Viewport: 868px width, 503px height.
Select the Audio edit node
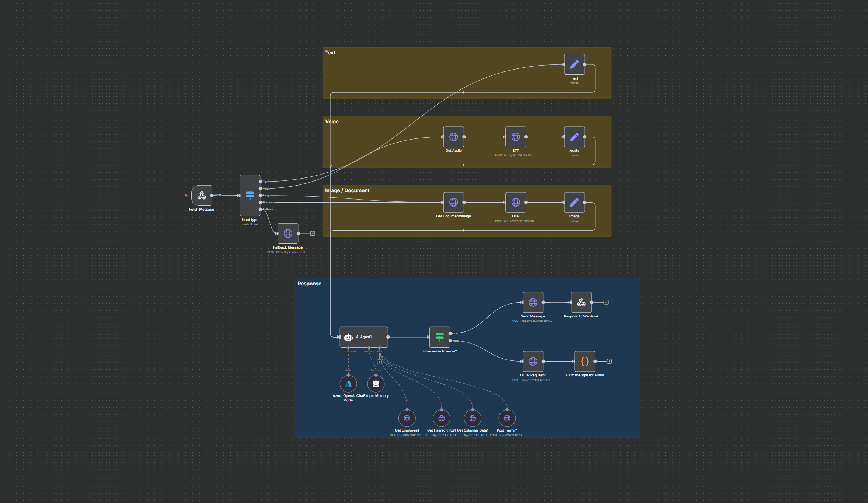coord(574,137)
